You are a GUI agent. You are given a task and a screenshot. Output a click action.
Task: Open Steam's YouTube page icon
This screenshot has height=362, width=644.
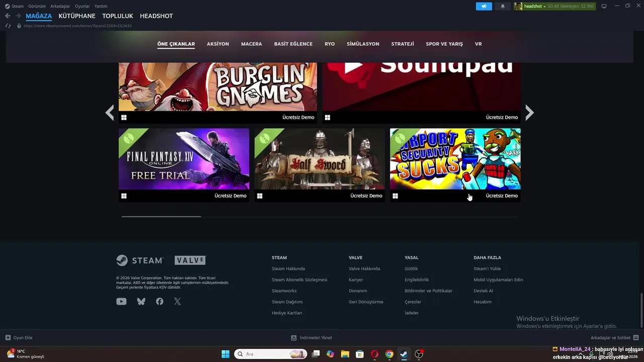click(x=121, y=302)
